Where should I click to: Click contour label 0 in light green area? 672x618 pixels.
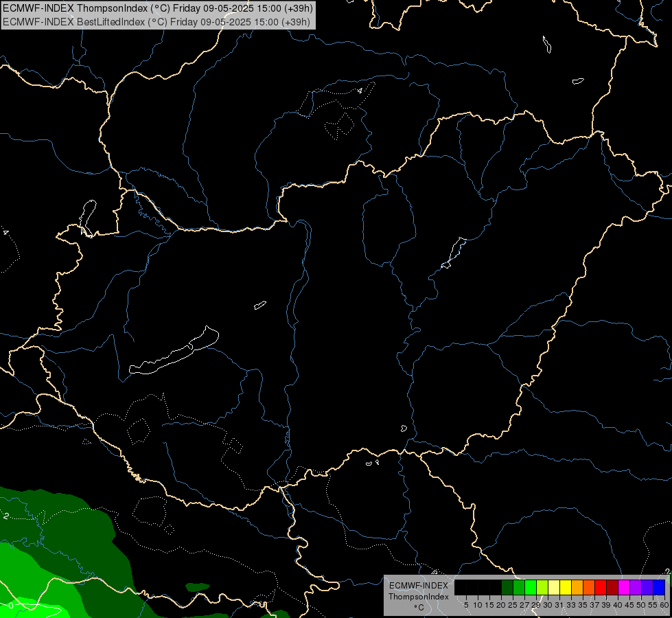11,606
